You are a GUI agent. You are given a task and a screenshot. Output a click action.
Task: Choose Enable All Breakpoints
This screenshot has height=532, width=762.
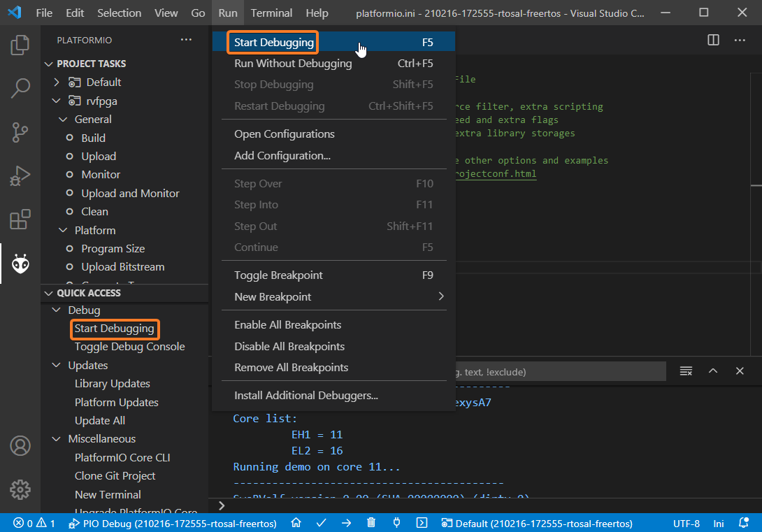[333, 325]
